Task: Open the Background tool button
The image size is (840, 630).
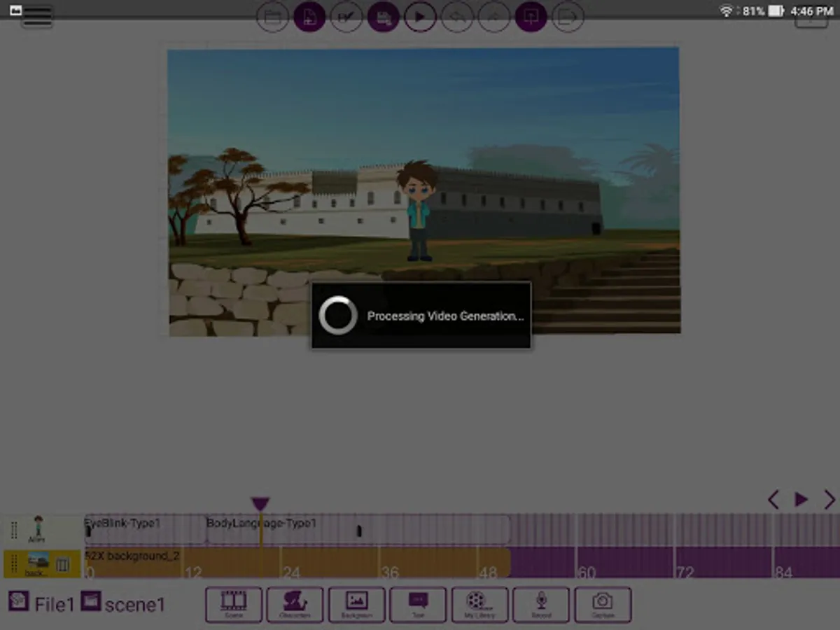Action: pos(357,605)
